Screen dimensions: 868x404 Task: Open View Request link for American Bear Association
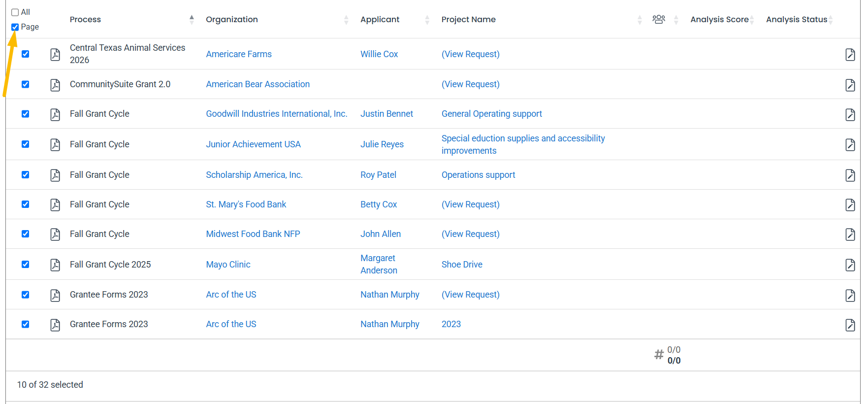tap(471, 84)
